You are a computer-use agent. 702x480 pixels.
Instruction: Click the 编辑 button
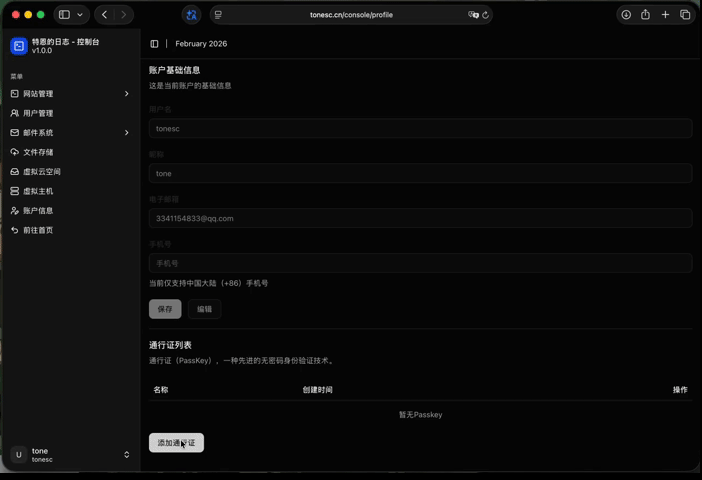point(204,309)
